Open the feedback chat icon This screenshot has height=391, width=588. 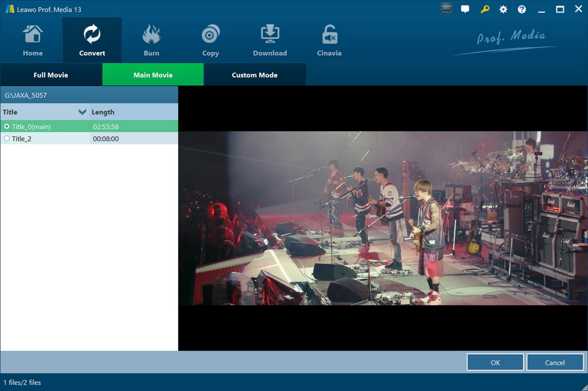click(465, 9)
